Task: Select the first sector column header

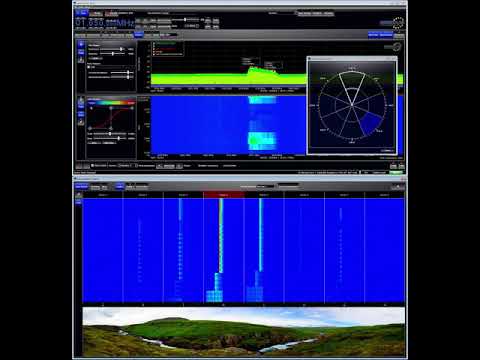Action: coord(103,195)
